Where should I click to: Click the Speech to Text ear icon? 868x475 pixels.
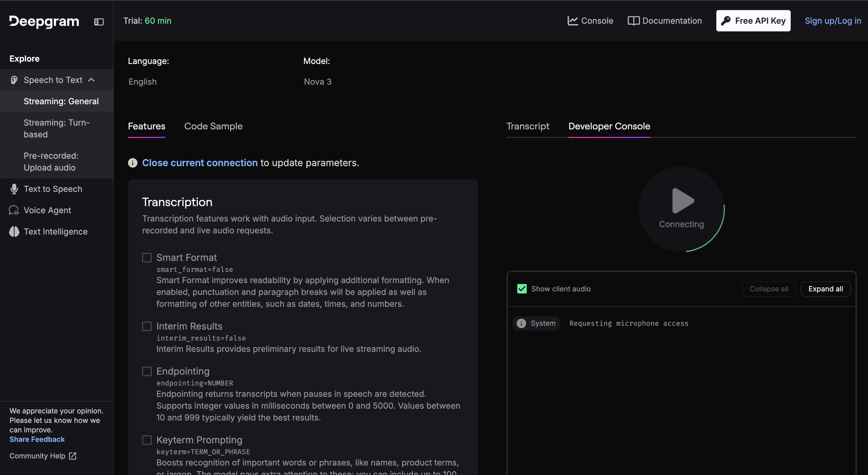(14, 80)
